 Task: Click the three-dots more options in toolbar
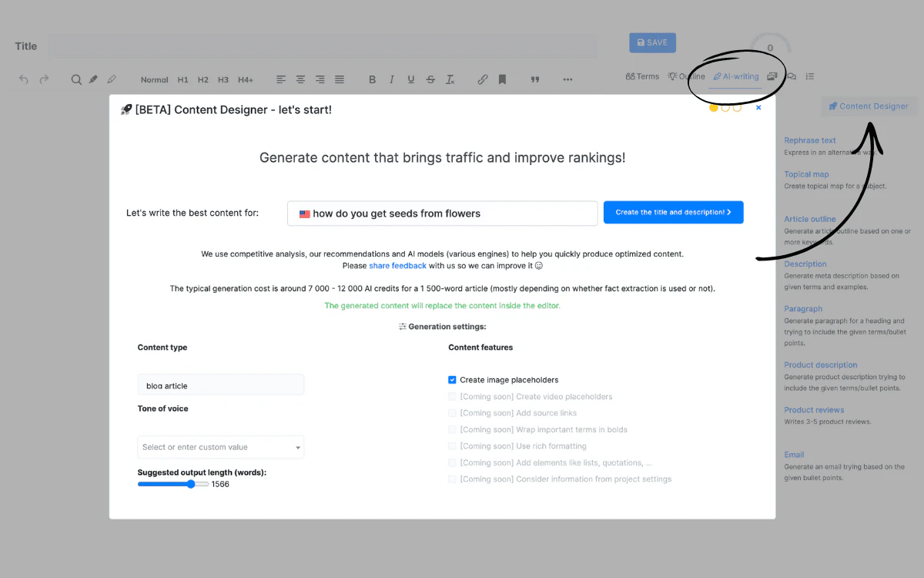pos(567,79)
